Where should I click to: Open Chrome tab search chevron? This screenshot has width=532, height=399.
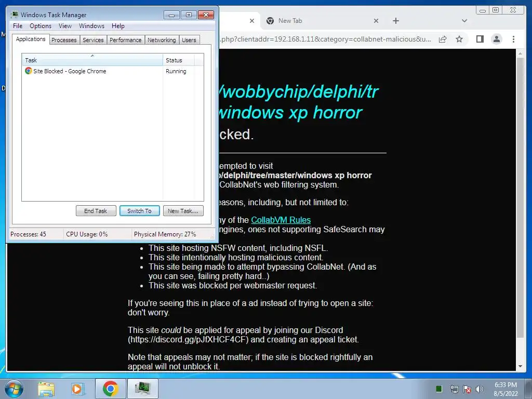pyautogui.click(x=464, y=21)
